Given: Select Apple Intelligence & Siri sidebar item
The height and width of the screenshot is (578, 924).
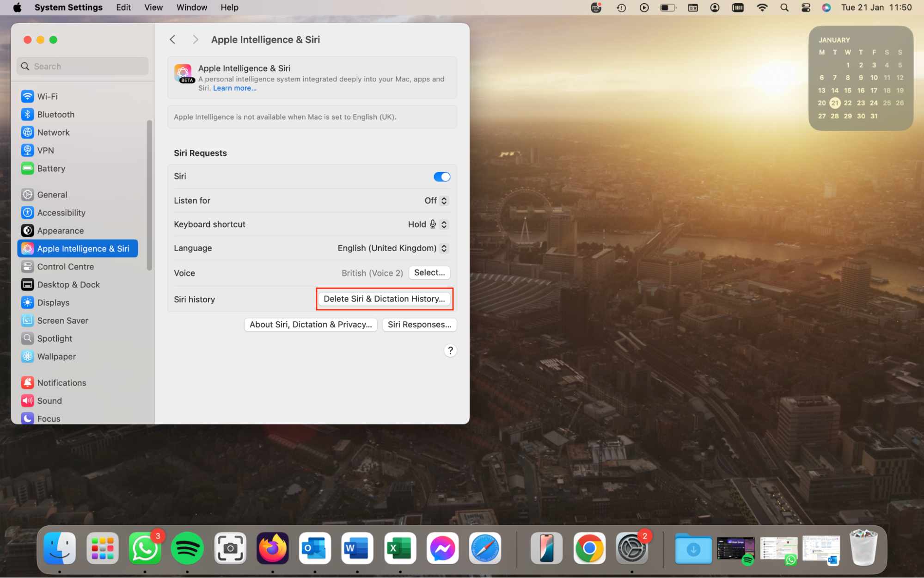Looking at the screenshot, I should pyautogui.click(x=78, y=249).
